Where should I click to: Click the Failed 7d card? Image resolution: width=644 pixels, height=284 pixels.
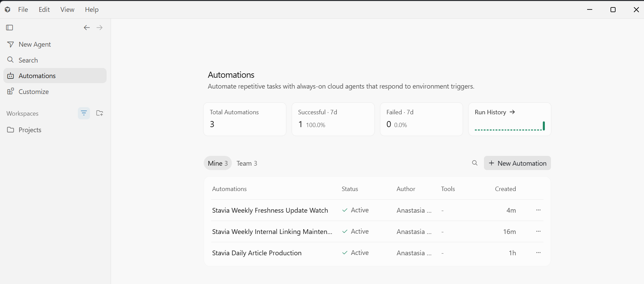click(421, 119)
